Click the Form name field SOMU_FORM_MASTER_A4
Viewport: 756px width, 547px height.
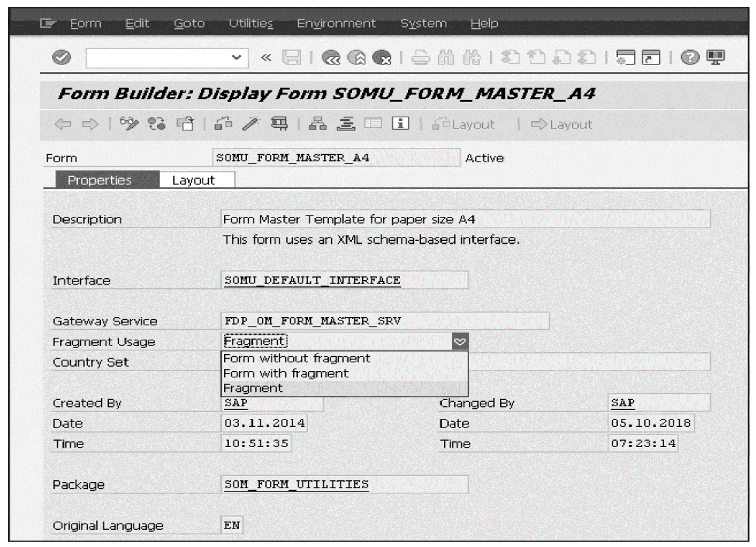[336, 158]
